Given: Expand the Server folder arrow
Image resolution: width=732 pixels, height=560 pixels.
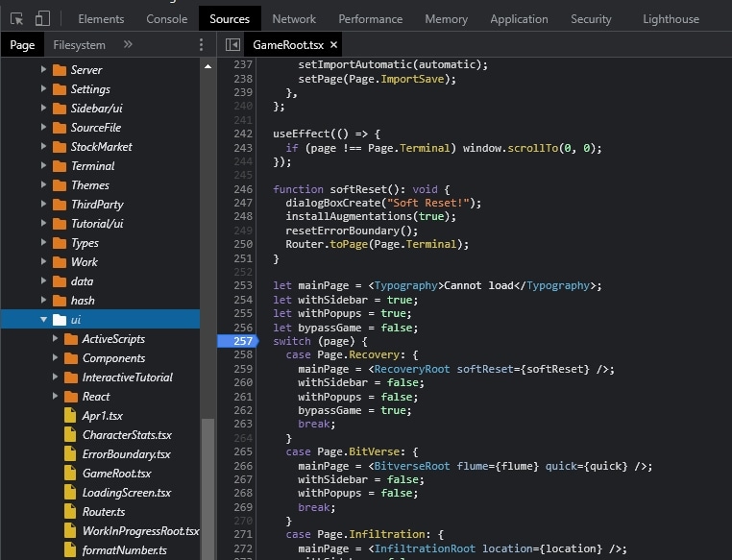Looking at the screenshot, I should (43, 69).
